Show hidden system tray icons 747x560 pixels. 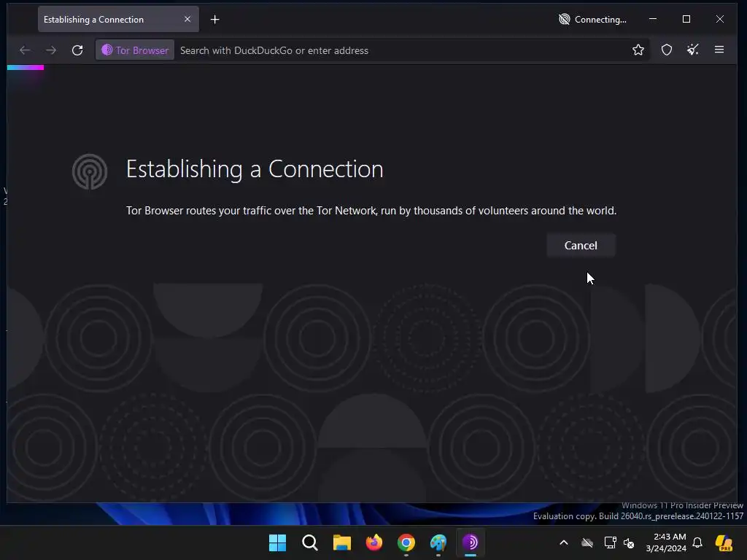[564, 542]
